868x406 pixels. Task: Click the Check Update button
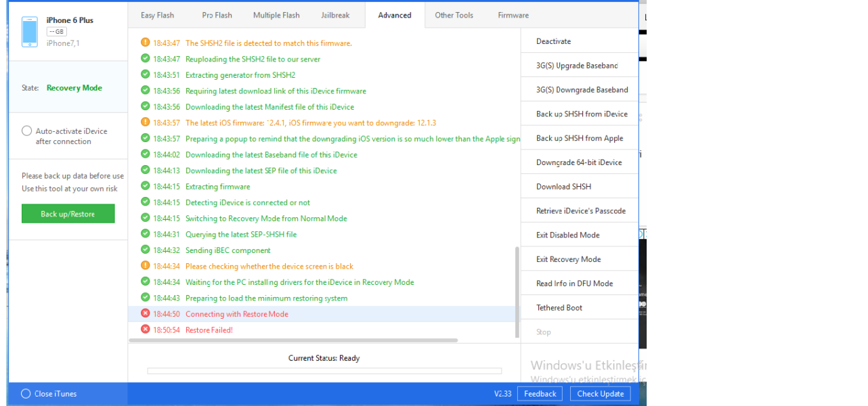(601, 394)
